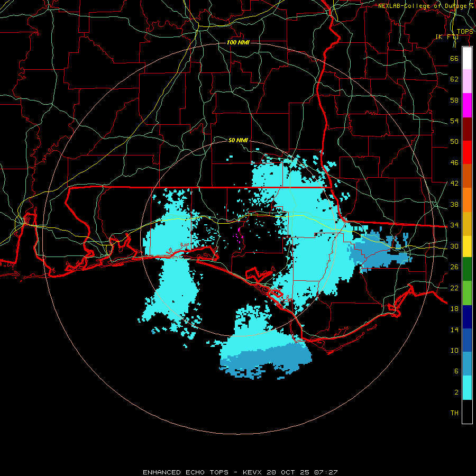Click the legend value '38'
476x476 pixels.
pos(454,204)
